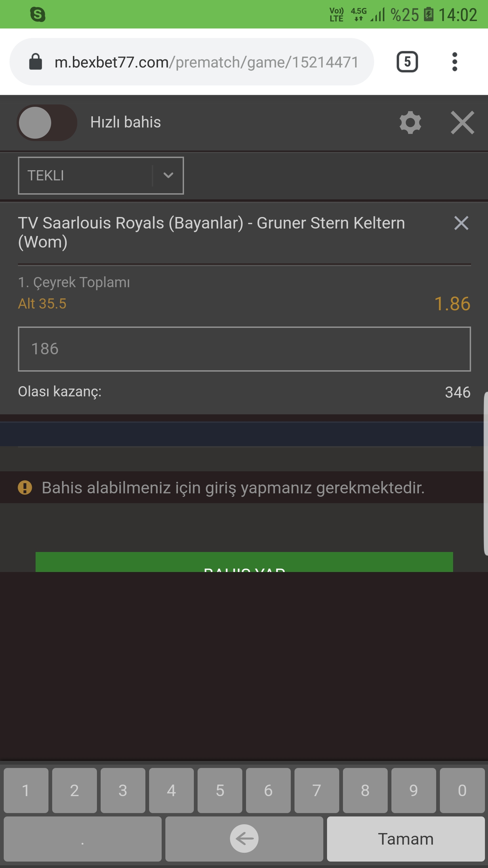Tap the Skype notification icon

click(x=38, y=14)
